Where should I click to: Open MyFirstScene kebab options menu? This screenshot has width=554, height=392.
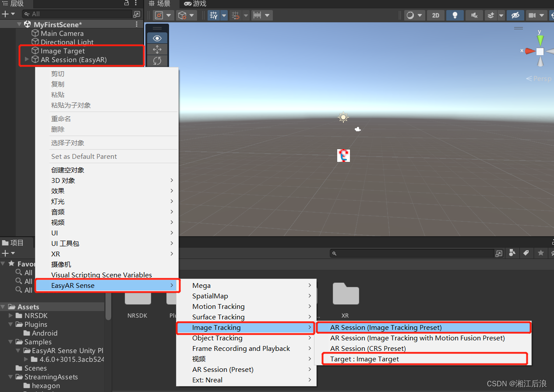137,24
